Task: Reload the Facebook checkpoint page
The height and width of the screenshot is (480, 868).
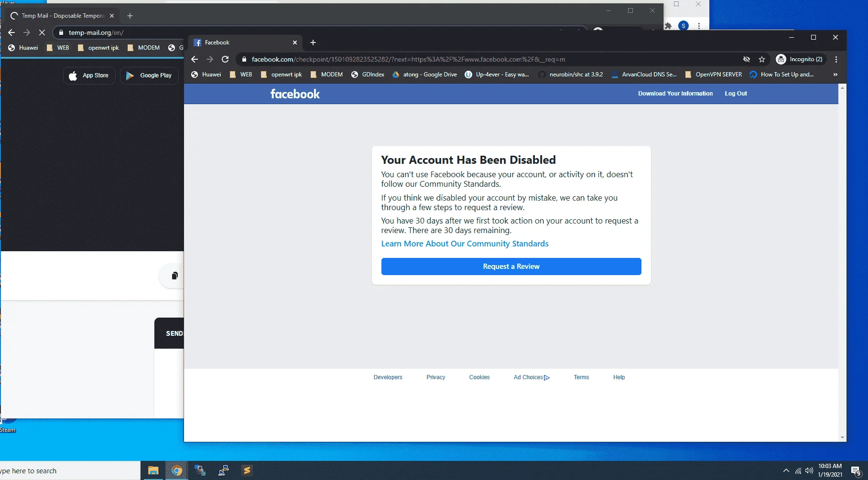Action: [225, 59]
